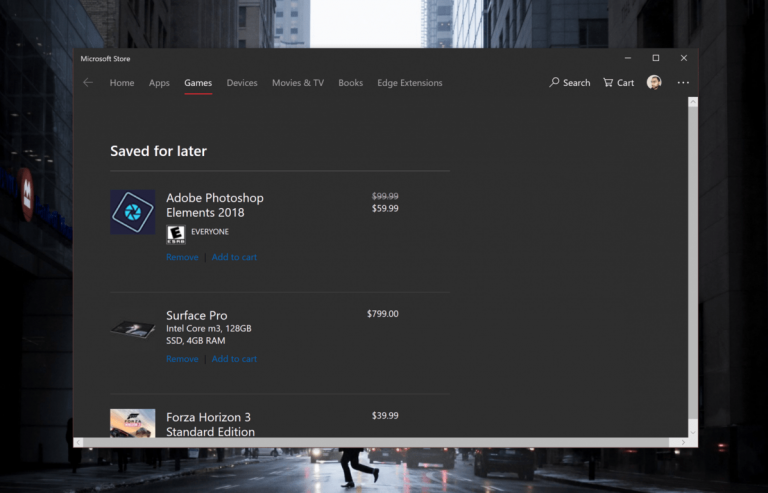768x493 pixels.
Task: Click the horizontal scrollbar thumb
Action: coord(376,442)
